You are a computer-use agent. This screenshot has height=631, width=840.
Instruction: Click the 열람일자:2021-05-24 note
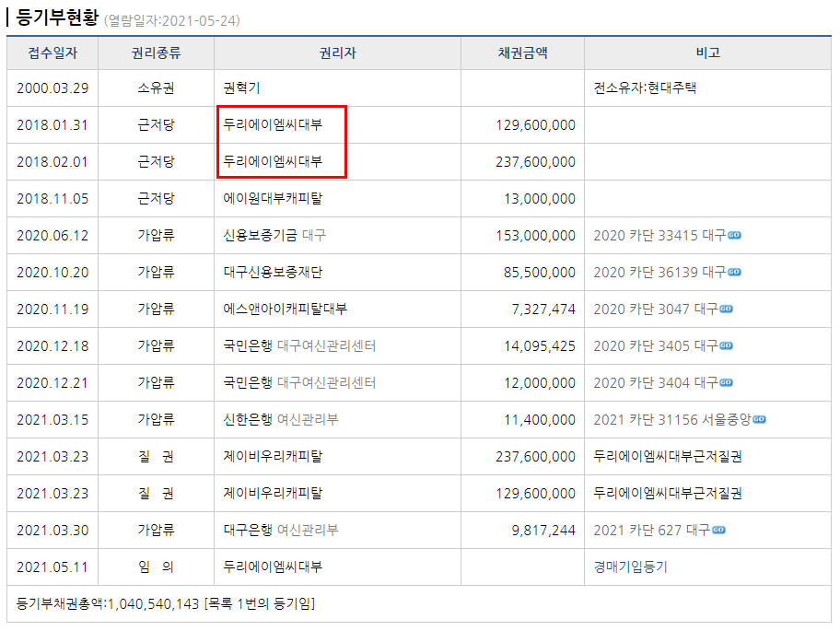point(172,21)
